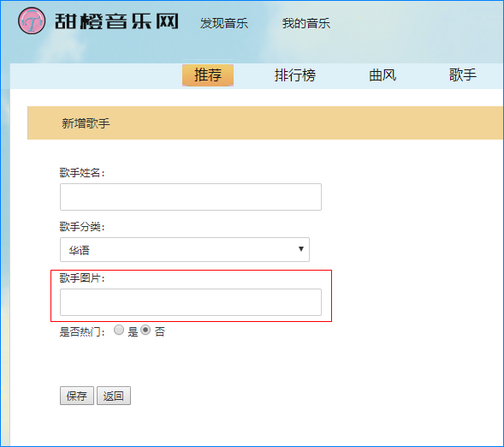Click the 甜橙音乐网 site title

coord(116,21)
